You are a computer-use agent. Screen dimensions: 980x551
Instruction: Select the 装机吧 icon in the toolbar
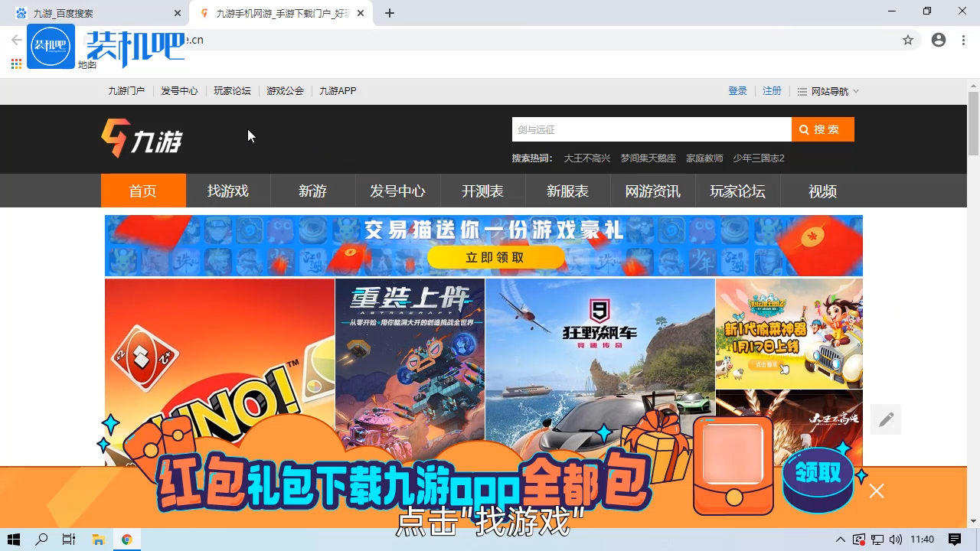(x=51, y=46)
